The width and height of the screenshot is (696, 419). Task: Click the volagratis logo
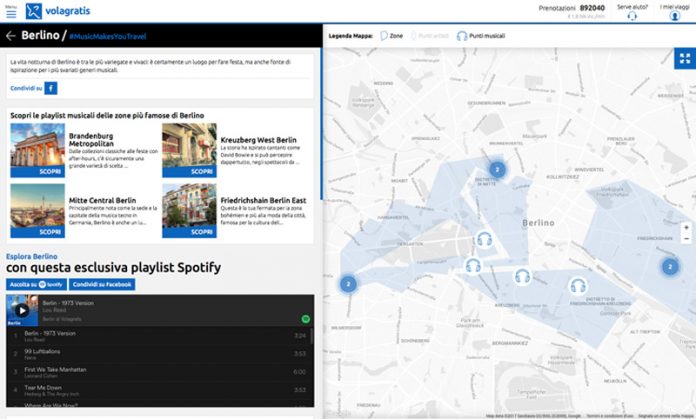[x=58, y=11]
